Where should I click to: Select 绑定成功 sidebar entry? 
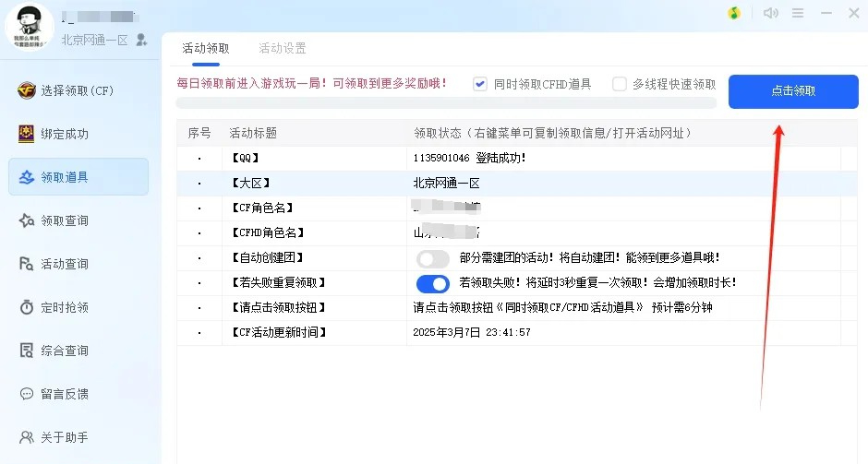point(78,134)
